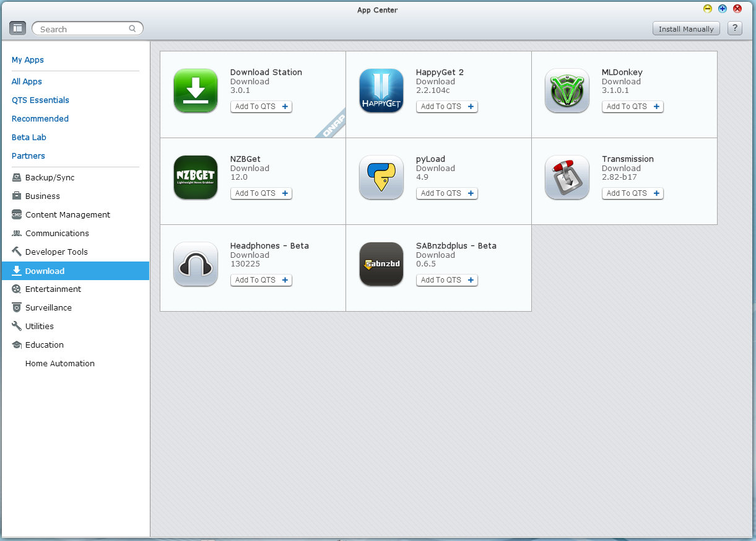Add Download Station to QTS

click(261, 107)
